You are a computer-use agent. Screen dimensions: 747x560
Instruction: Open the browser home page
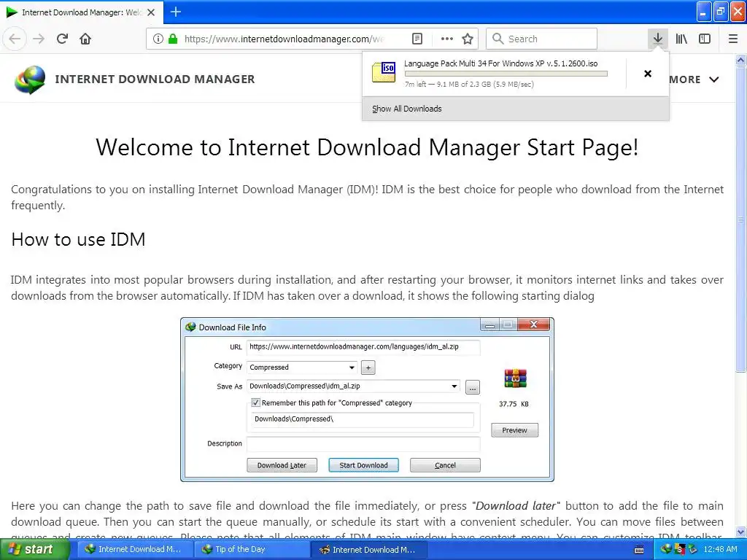(x=85, y=39)
